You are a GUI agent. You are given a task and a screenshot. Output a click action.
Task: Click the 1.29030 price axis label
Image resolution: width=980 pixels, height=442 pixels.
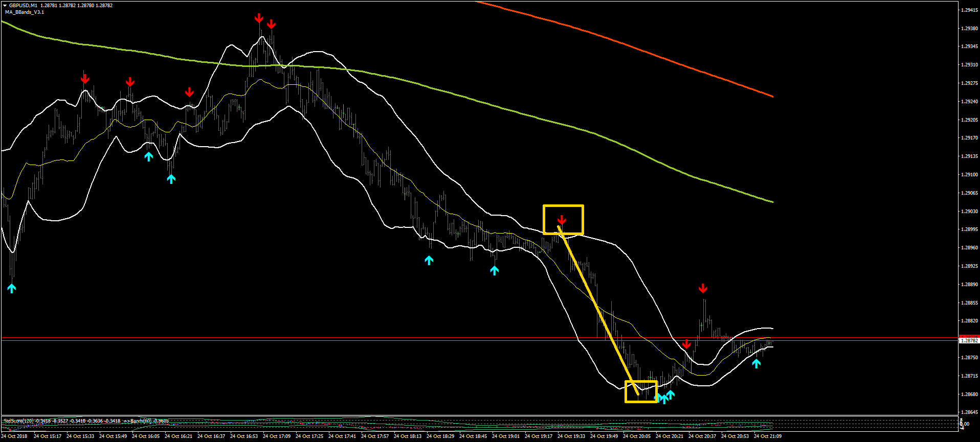(x=969, y=212)
